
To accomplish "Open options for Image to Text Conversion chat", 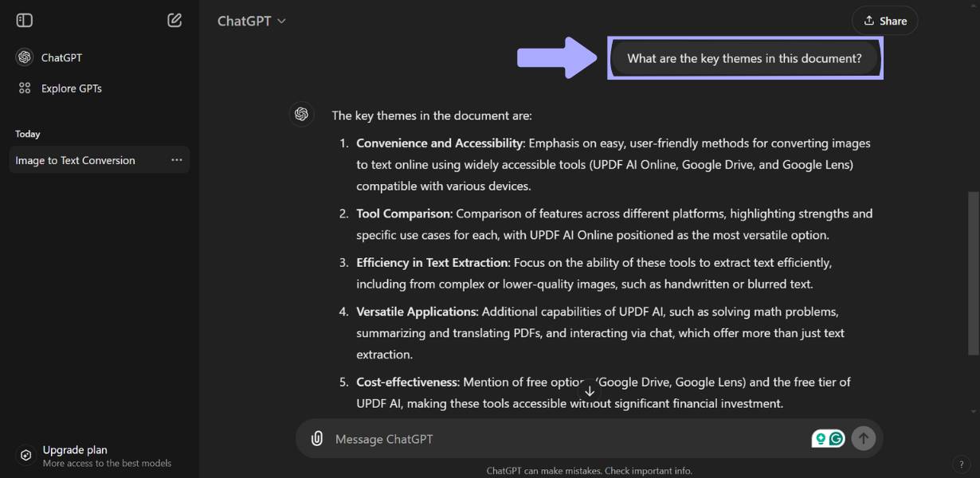I will (177, 160).
